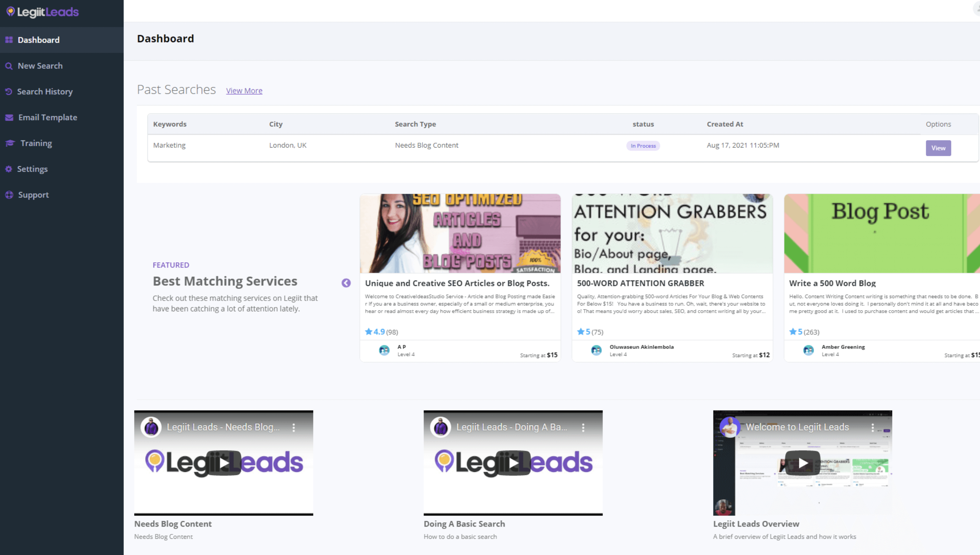980x555 pixels.
Task: Click the 4.9 star rating icon
Action: click(x=369, y=331)
